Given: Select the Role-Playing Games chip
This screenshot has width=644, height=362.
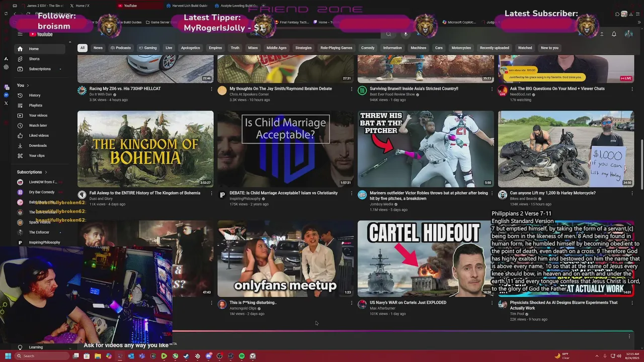Looking at the screenshot, I should click(x=336, y=48).
